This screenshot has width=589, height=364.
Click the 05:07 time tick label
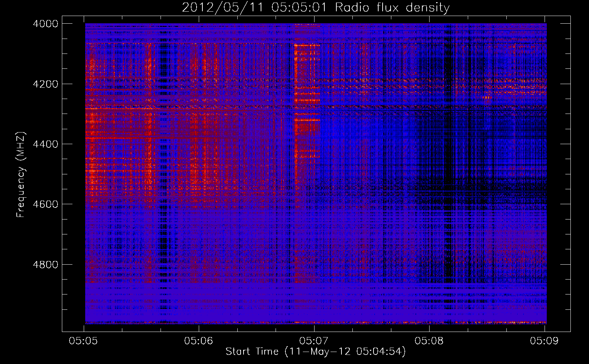313,341
